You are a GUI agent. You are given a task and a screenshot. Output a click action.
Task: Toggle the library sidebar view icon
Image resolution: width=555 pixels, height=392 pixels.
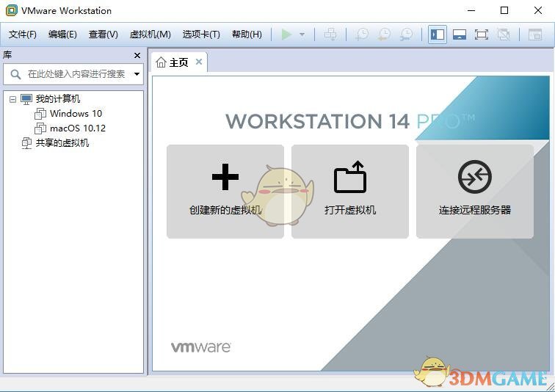coord(437,35)
